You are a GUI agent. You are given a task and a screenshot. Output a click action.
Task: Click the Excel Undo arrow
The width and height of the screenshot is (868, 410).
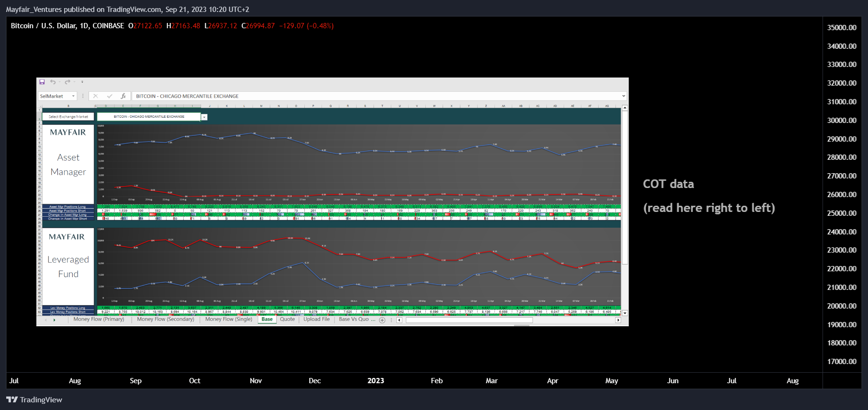coord(53,82)
